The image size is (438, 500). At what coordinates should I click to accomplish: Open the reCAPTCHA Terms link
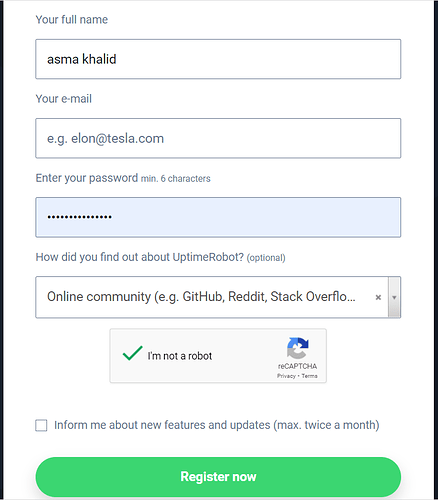pyautogui.click(x=310, y=376)
